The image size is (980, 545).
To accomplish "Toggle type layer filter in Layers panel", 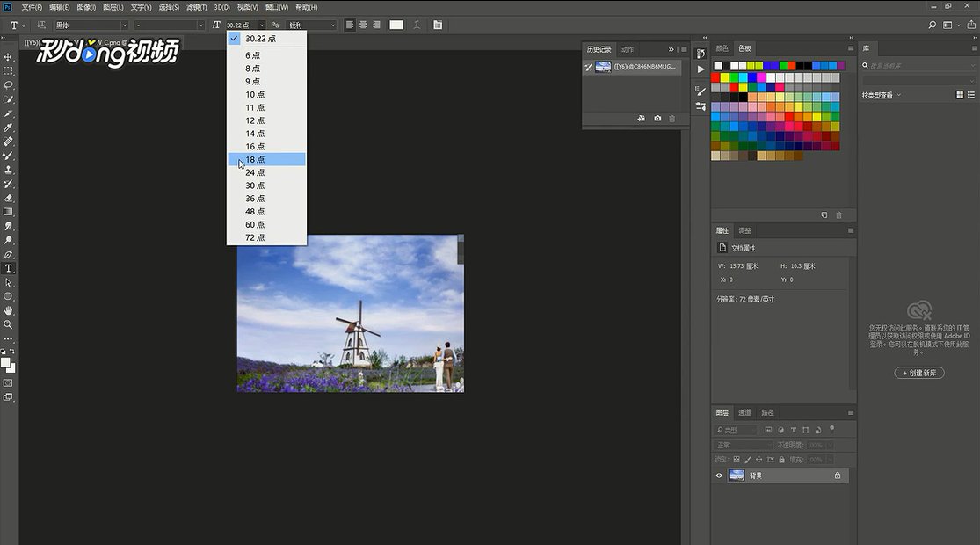I will (x=793, y=430).
